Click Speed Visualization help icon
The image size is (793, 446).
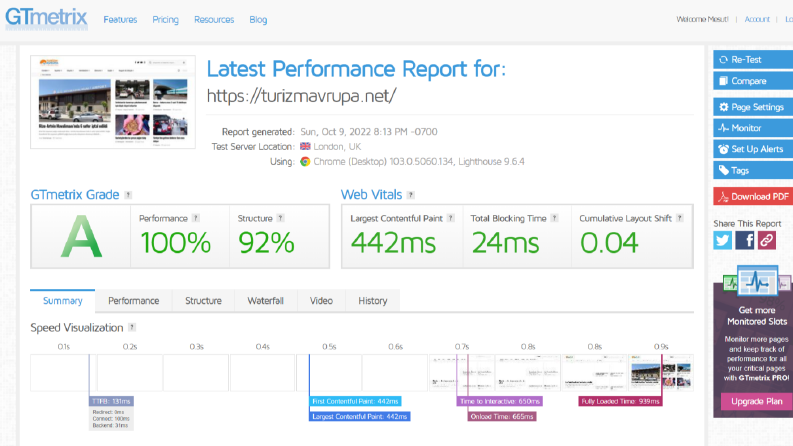point(132,327)
